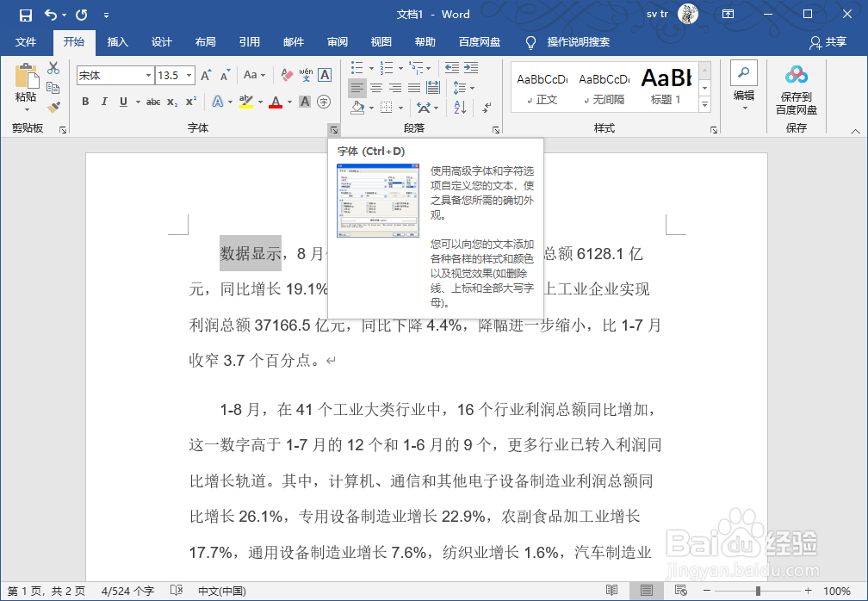Open the font name dropdown (宋体)
Viewport: 868px width, 601px height.
pos(148,75)
